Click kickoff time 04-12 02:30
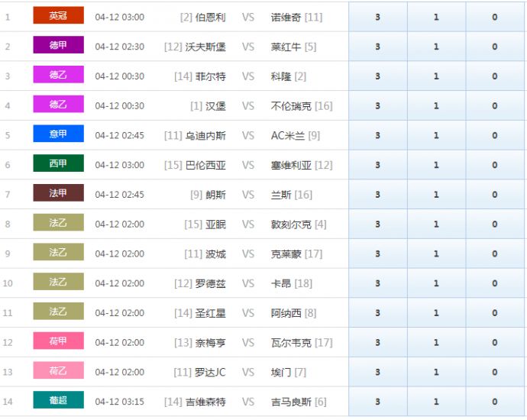The image size is (527, 420). [x=120, y=47]
